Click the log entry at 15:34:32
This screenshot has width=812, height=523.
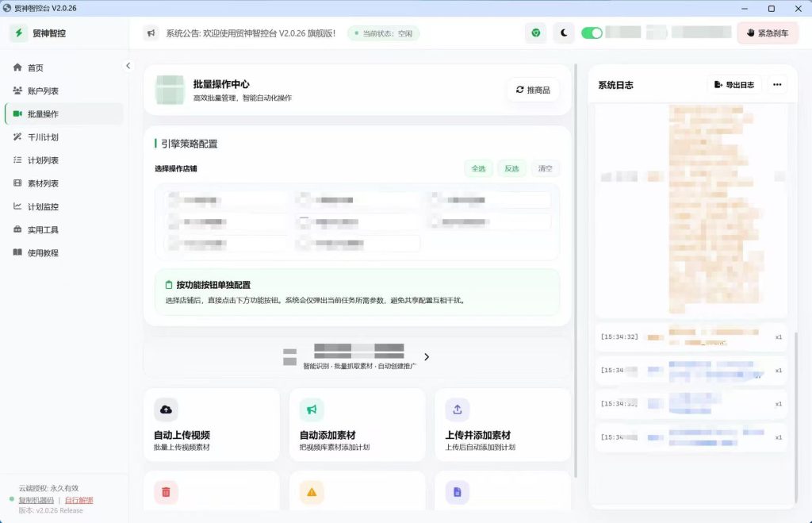(x=691, y=337)
